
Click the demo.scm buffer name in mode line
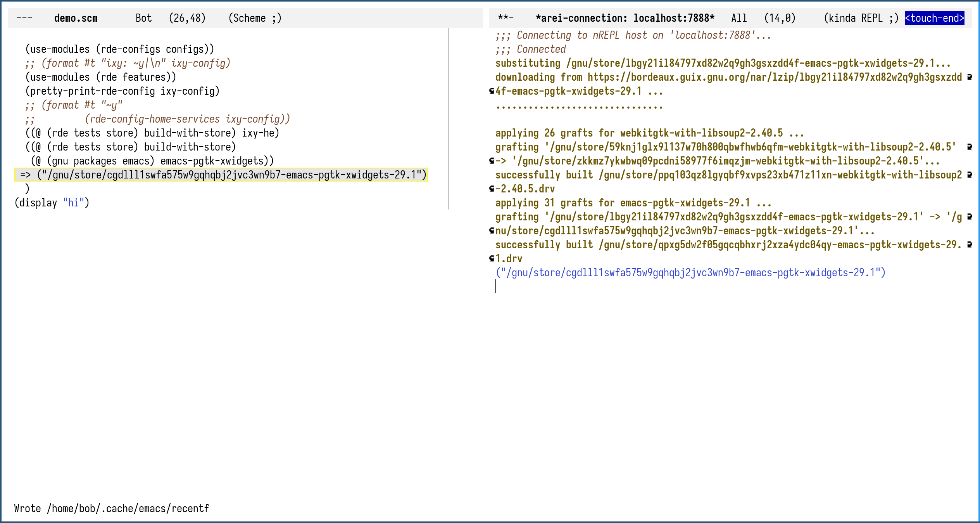click(76, 18)
